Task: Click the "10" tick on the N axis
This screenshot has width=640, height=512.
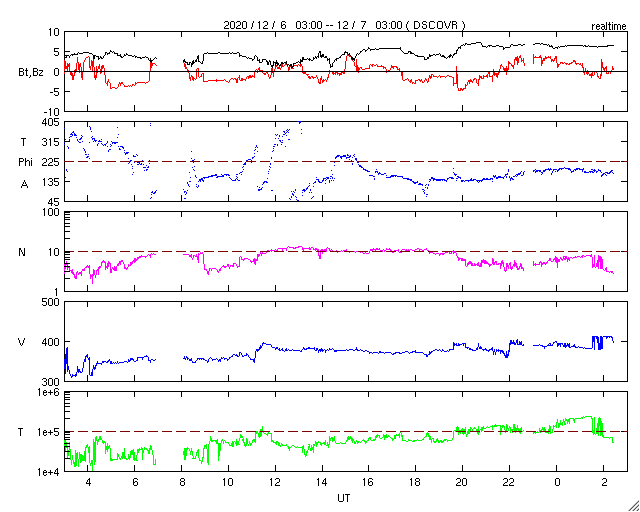Action: pos(54,252)
